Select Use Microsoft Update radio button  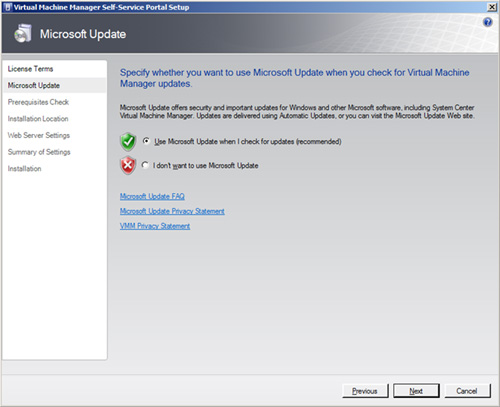(146, 141)
